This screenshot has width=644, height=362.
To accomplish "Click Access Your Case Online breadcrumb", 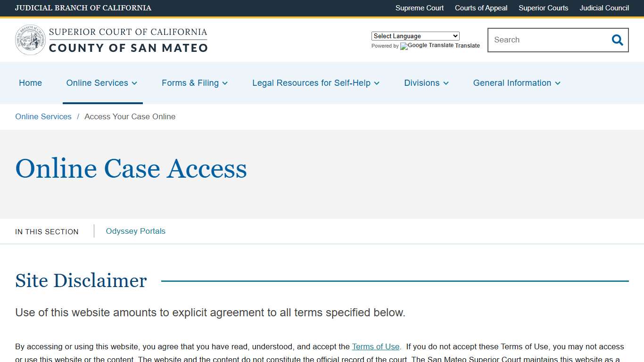I will click(x=130, y=116).
